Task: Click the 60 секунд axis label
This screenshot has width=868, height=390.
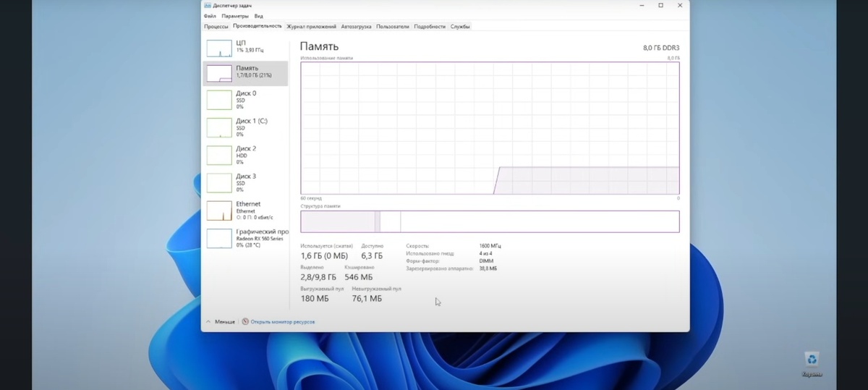Action: click(311, 198)
